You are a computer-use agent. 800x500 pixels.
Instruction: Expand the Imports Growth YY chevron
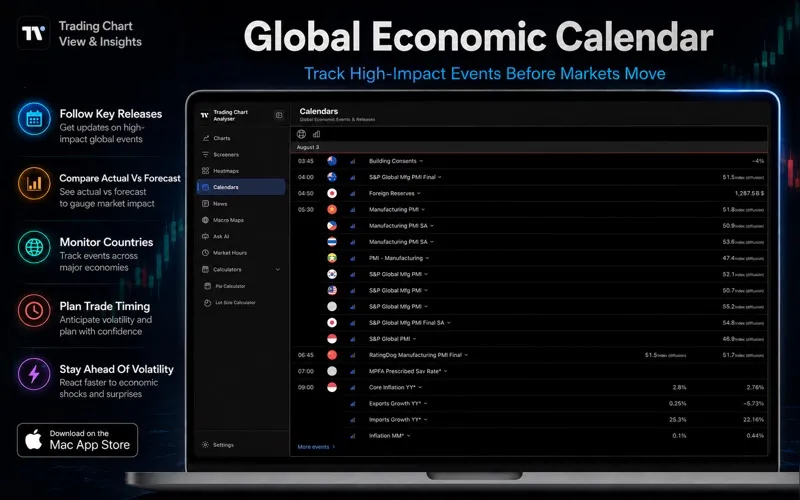point(426,420)
